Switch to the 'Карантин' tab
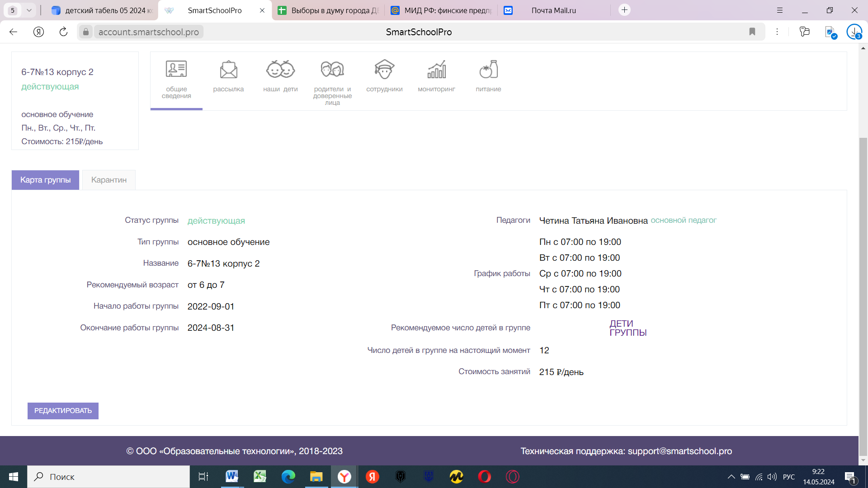The width and height of the screenshot is (868, 488). click(109, 180)
